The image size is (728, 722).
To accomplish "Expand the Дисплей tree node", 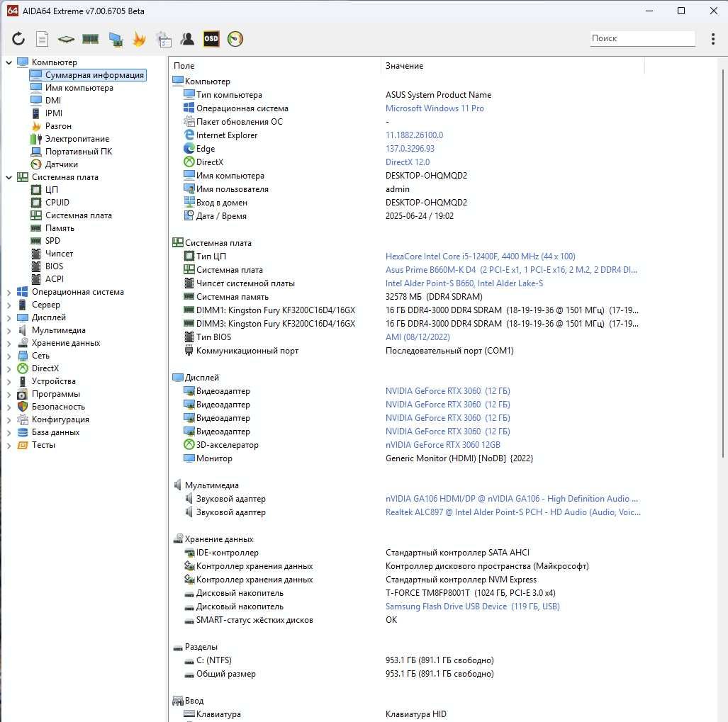I will (x=9, y=318).
